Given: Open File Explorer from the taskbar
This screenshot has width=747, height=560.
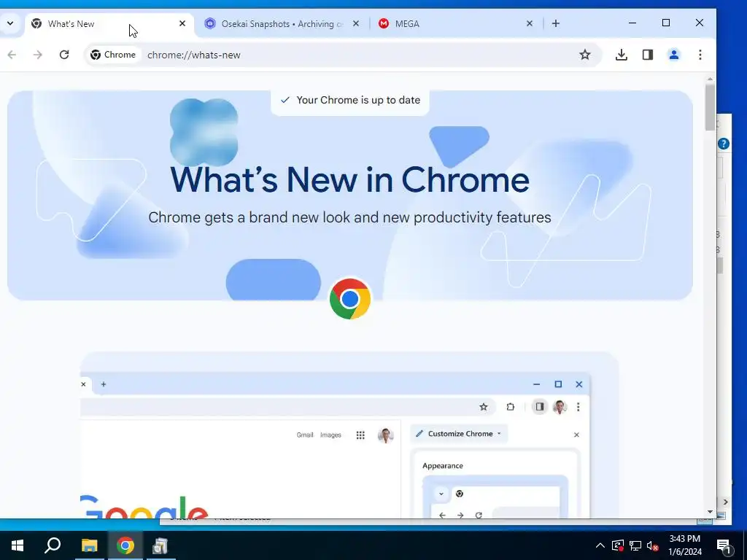Looking at the screenshot, I should tap(89, 545).
